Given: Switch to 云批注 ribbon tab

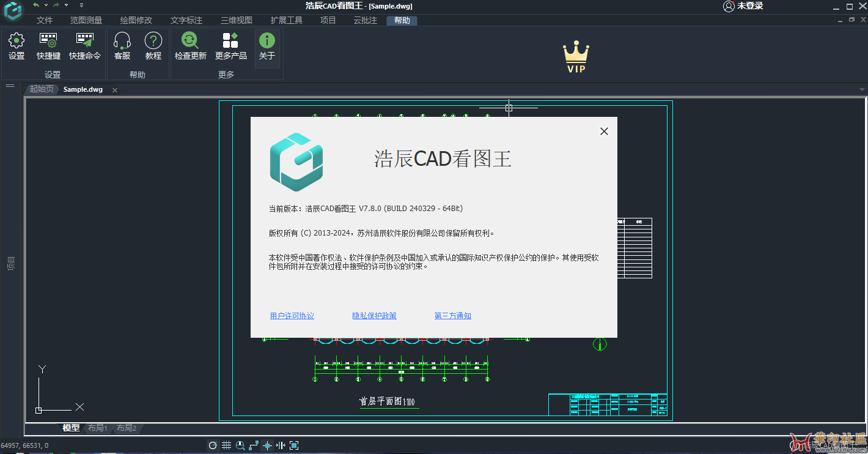Looking at the screenshot, I should [366, 20].
